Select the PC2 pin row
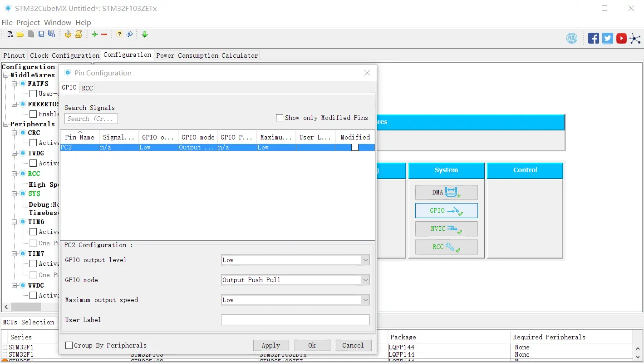This screenshot has height=363, width=644. pos(217,148)
